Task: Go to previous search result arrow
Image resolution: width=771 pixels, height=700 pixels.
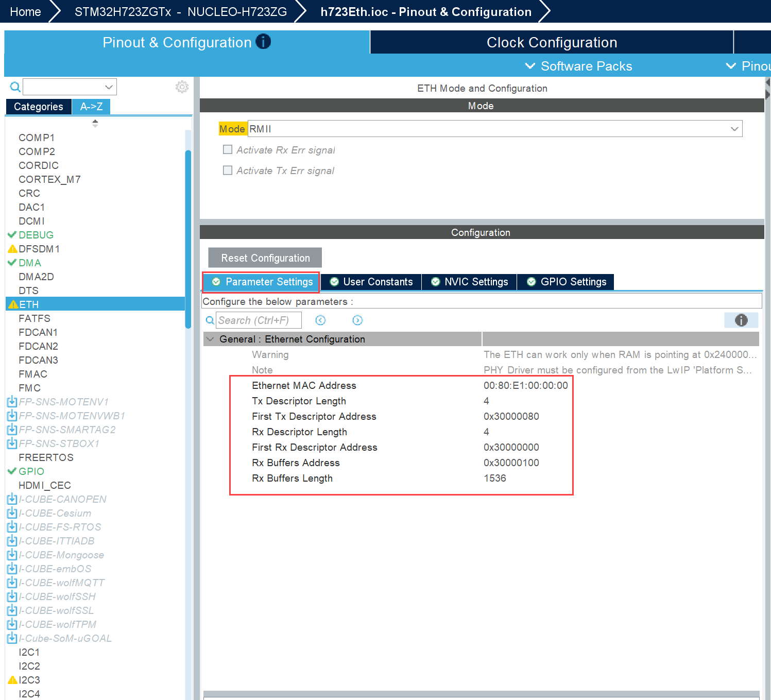Action: 320,320
